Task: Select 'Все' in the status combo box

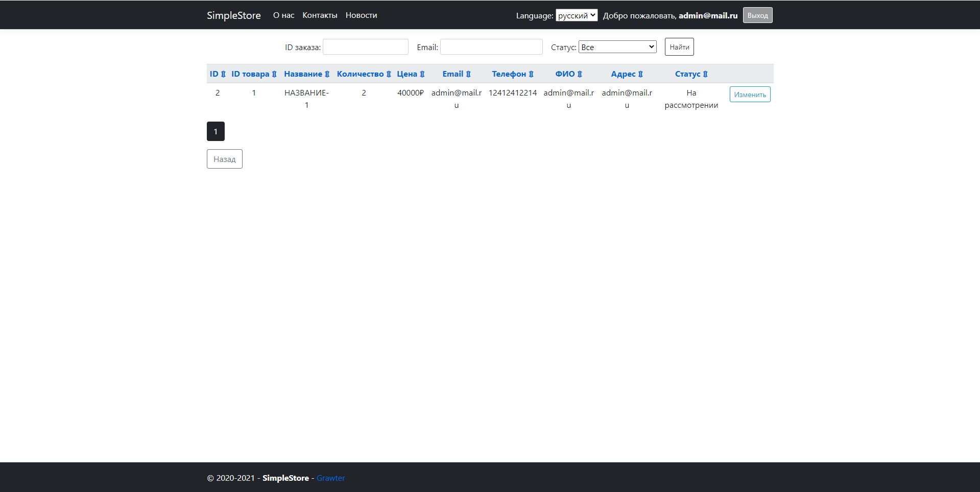Action: point(617,46)
